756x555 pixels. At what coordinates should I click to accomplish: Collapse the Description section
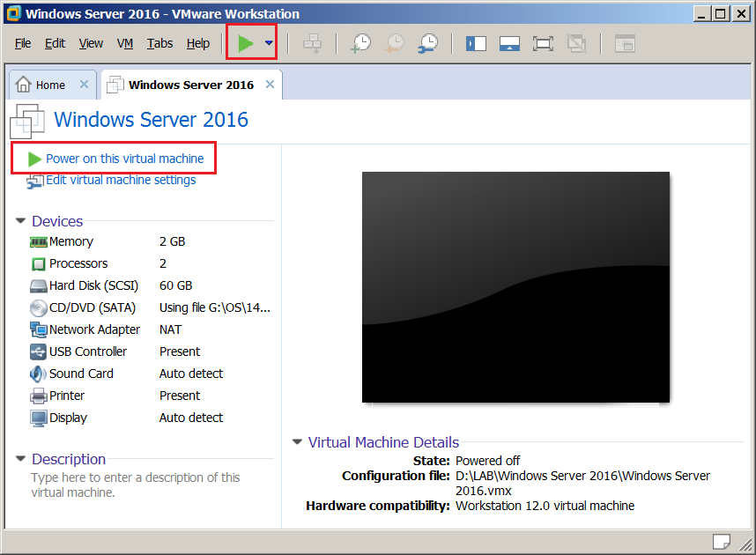(21, 459)
